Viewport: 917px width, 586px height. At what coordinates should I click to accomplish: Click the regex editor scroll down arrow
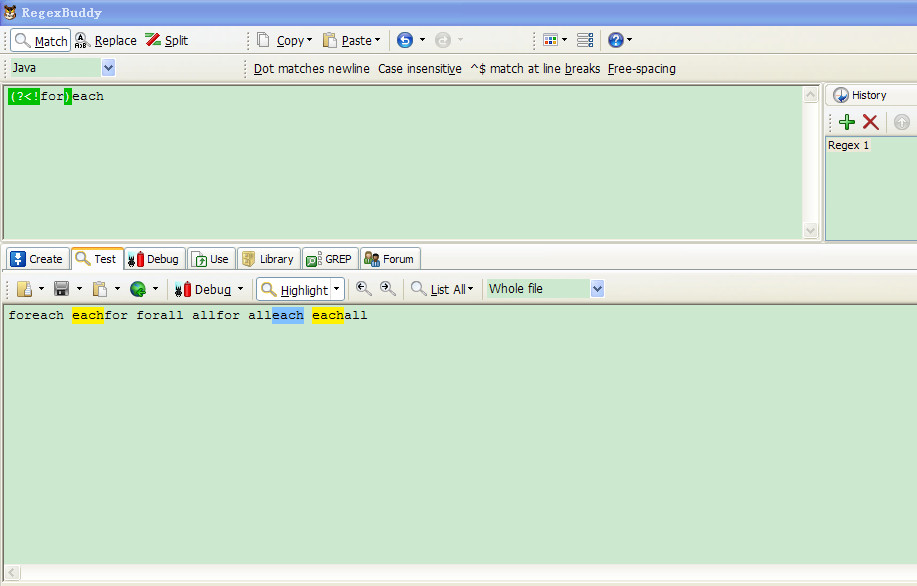click(x=811, y=230)
